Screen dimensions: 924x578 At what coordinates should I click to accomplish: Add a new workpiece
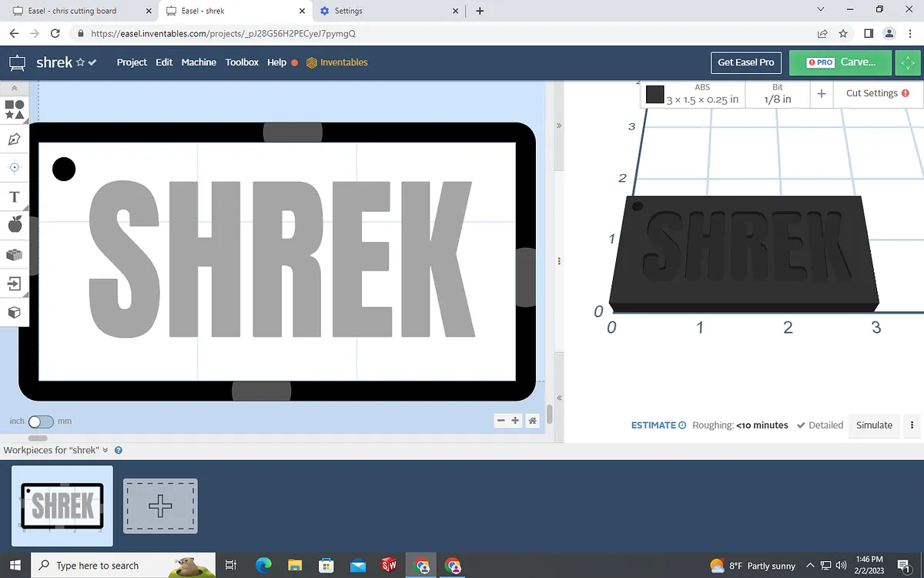tap(160, 506)
